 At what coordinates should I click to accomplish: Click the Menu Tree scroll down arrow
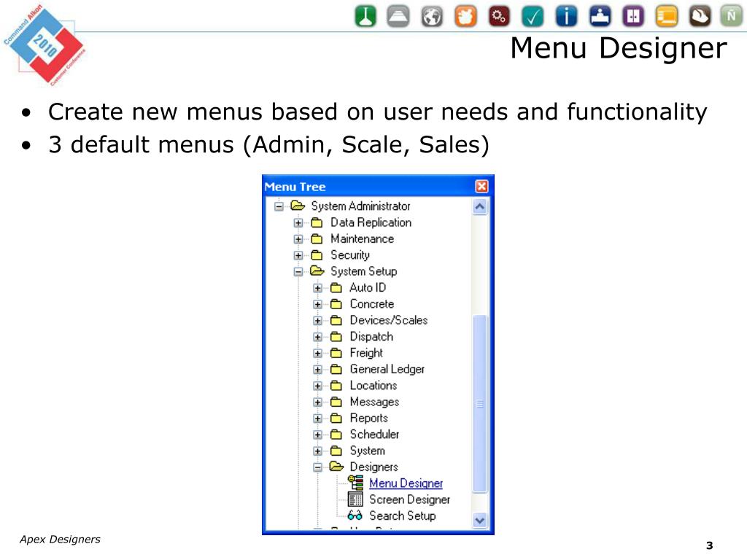coord(480,521)
